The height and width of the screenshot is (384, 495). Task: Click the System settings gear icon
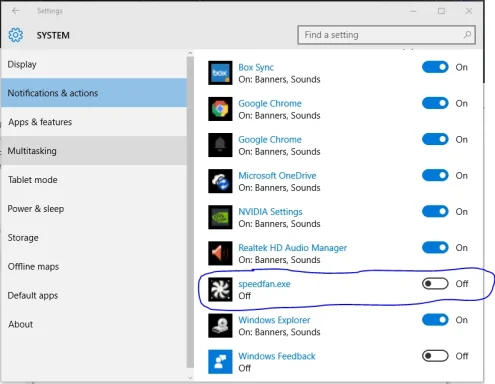pos(16,35)
